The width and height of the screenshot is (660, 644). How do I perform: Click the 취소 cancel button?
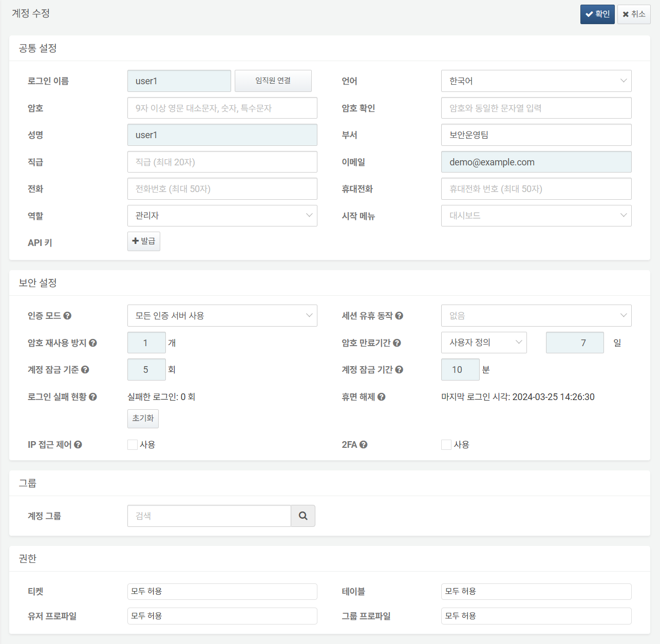click(x=634, y=14)
